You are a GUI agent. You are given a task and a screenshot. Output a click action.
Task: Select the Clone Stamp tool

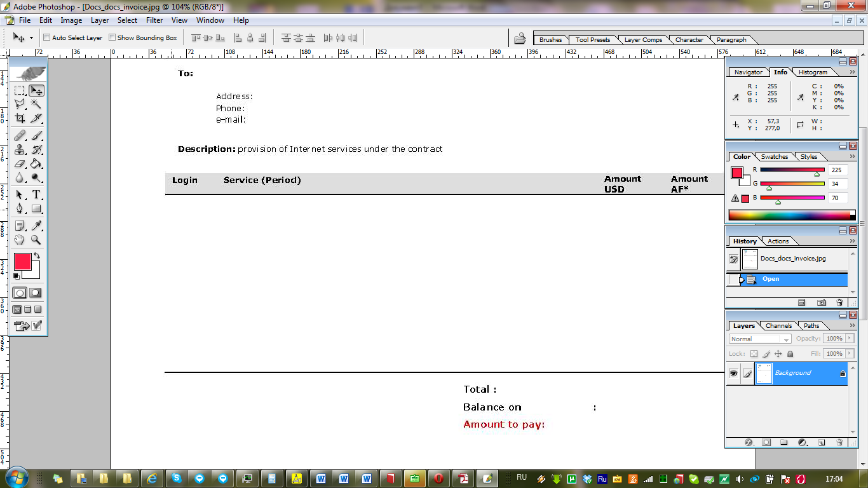[20, 150]
